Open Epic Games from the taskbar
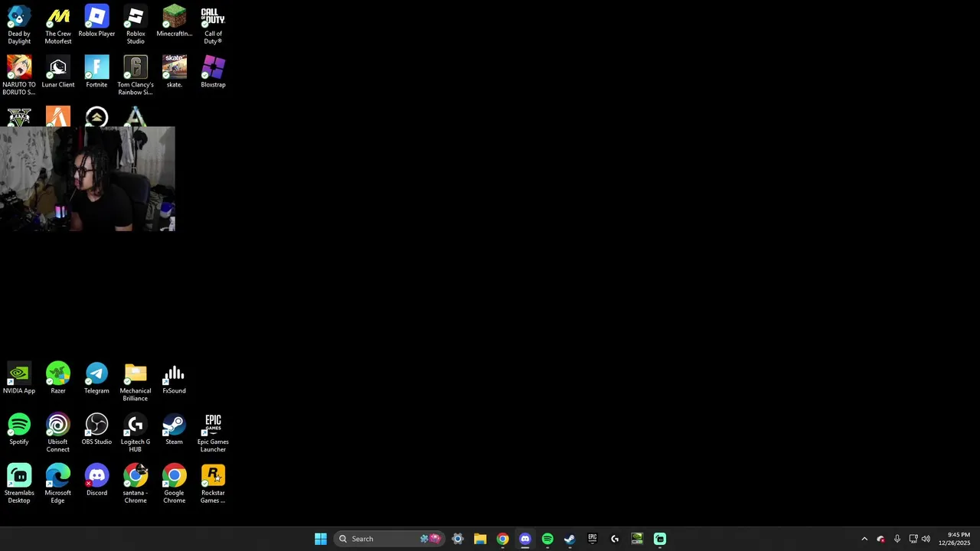This screenshot has height=551, width=980. tap(593, 539)
